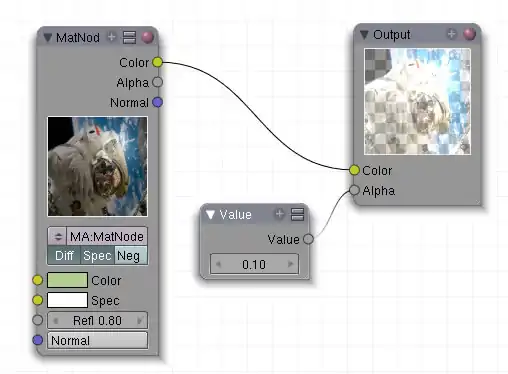Toggle the Diff button on MatNod
The height and width of the screenshot is (374, 508).
tap(64, 256)
